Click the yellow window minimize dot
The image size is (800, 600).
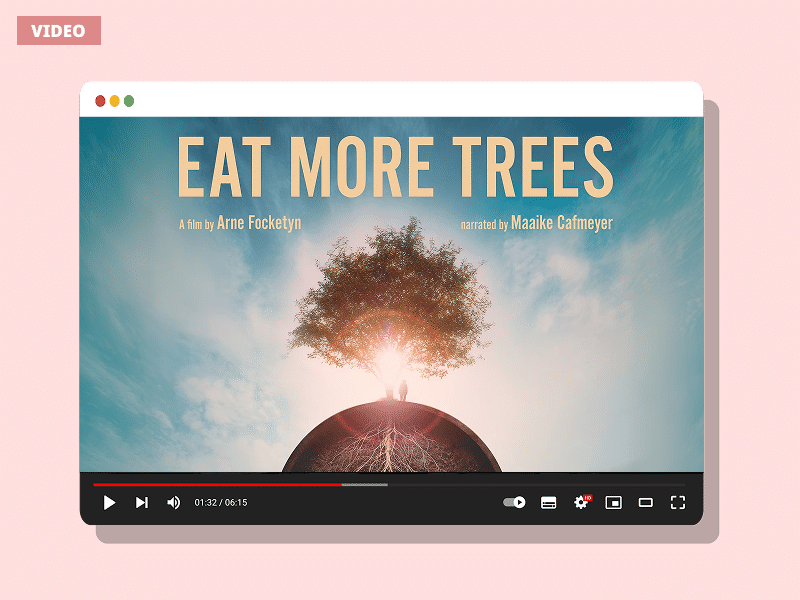click(115, 101)
